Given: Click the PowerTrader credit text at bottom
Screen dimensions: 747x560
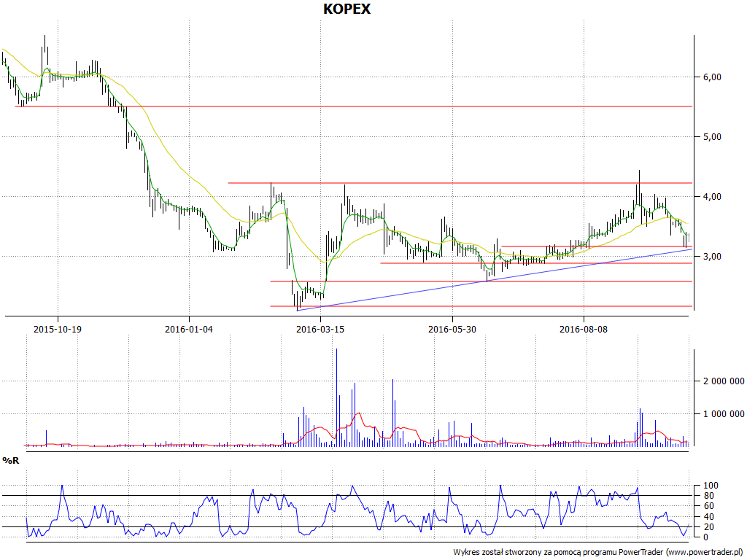Looking at the screenshot, I should [x=598, y=553].
